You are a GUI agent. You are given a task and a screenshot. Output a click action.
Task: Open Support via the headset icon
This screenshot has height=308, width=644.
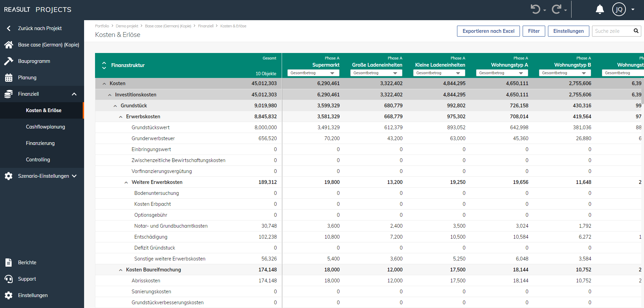click(x=9, y=279)
